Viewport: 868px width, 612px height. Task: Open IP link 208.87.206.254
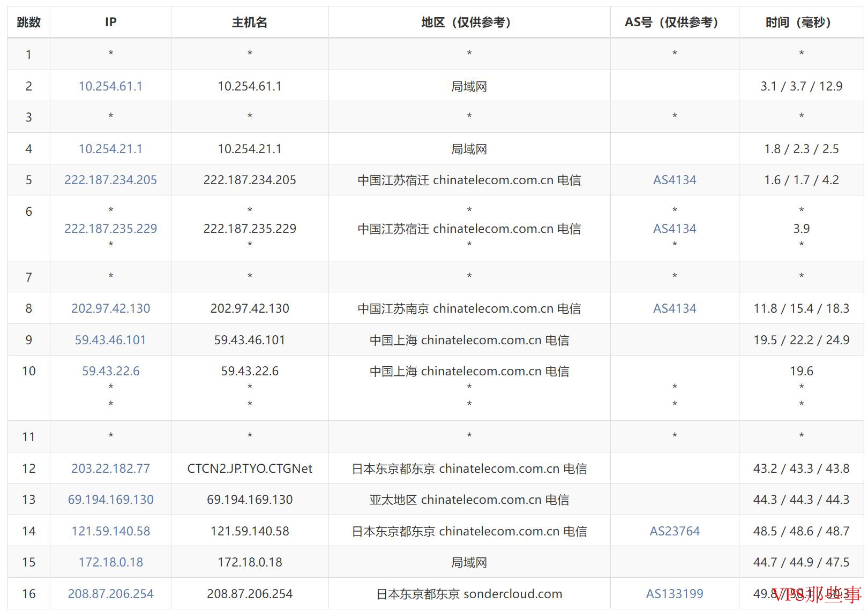click(x=110, y=594)
